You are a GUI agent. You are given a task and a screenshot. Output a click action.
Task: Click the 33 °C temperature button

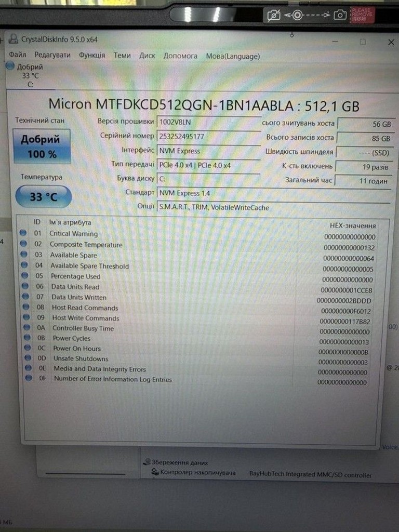click(x=43, y=196)
